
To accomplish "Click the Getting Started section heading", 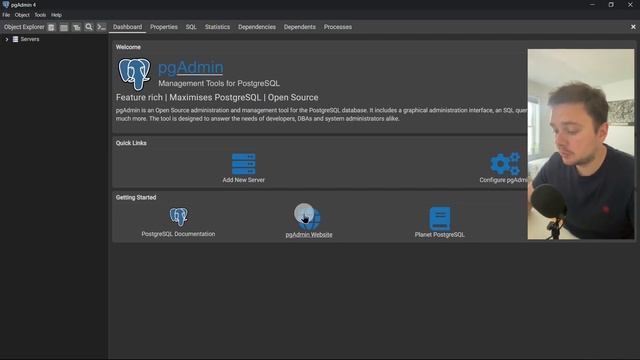I will tap(136, 197).
